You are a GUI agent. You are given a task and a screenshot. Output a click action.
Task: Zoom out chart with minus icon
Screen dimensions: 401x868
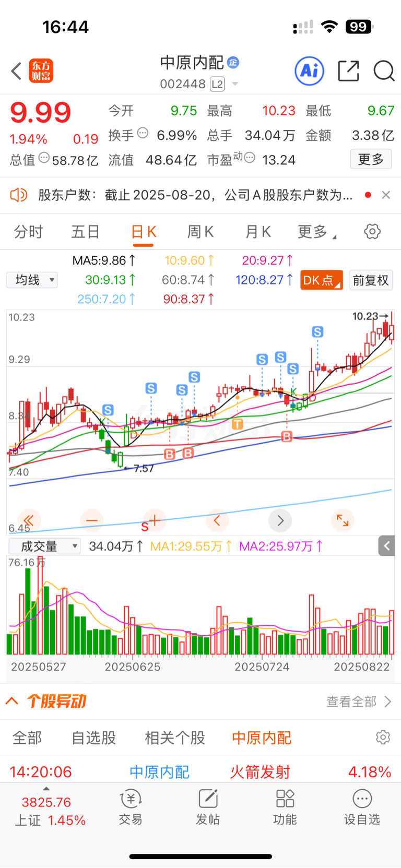[92, 520]
